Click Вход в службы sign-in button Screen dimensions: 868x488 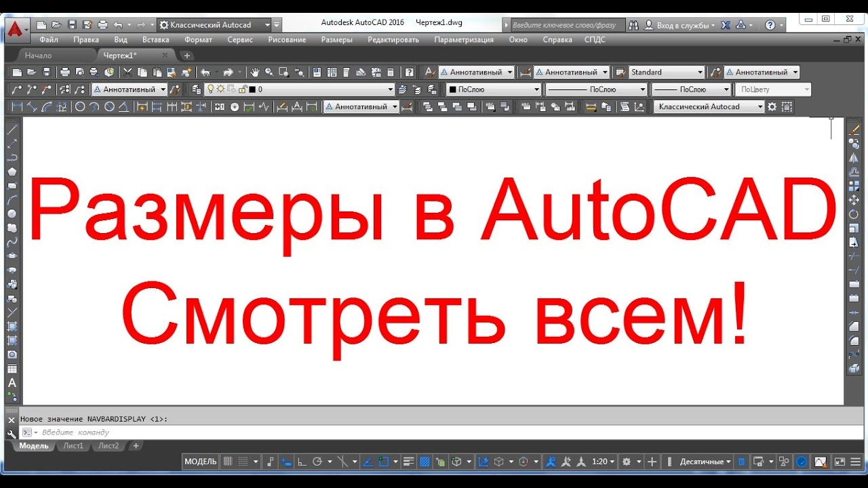coord(679,25)
